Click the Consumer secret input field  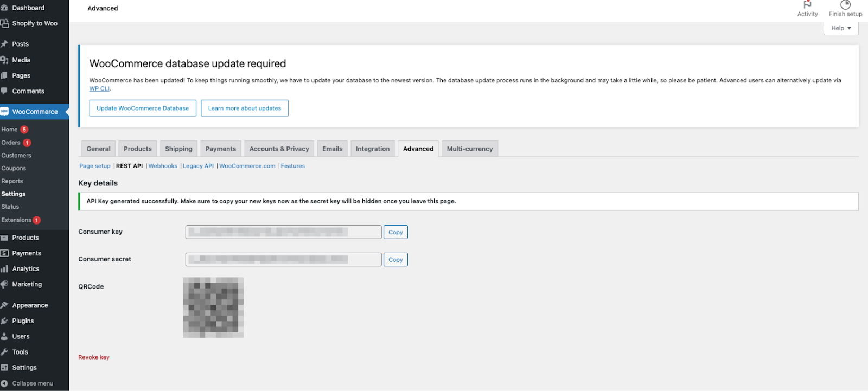click(283, 260)
